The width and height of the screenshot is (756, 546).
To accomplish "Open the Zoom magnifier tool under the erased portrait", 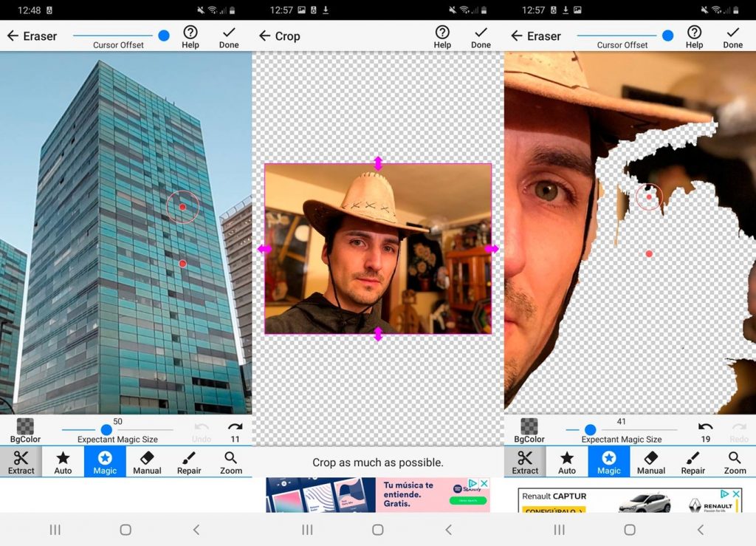I will (735, 462).
